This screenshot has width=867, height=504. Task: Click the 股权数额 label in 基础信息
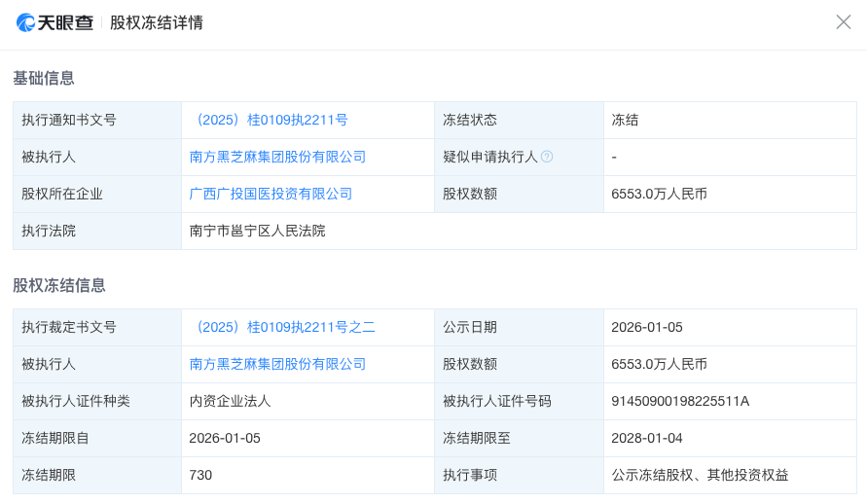(x=470, y=194)
